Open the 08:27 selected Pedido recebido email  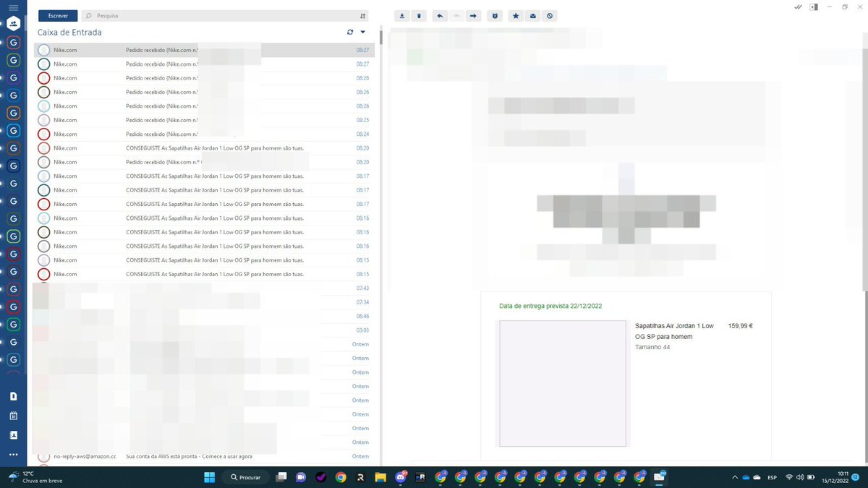204,50
